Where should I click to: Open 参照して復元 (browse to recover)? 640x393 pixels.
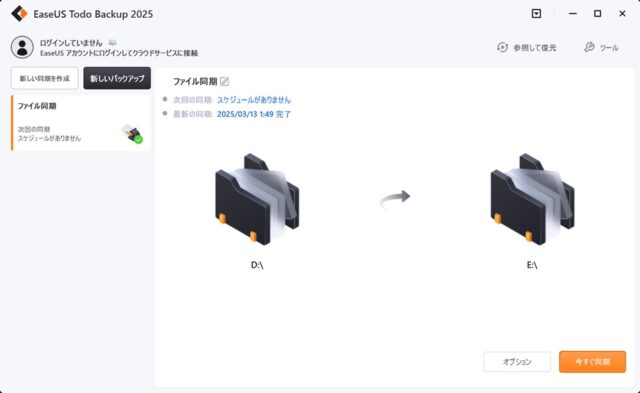(527, 48)
